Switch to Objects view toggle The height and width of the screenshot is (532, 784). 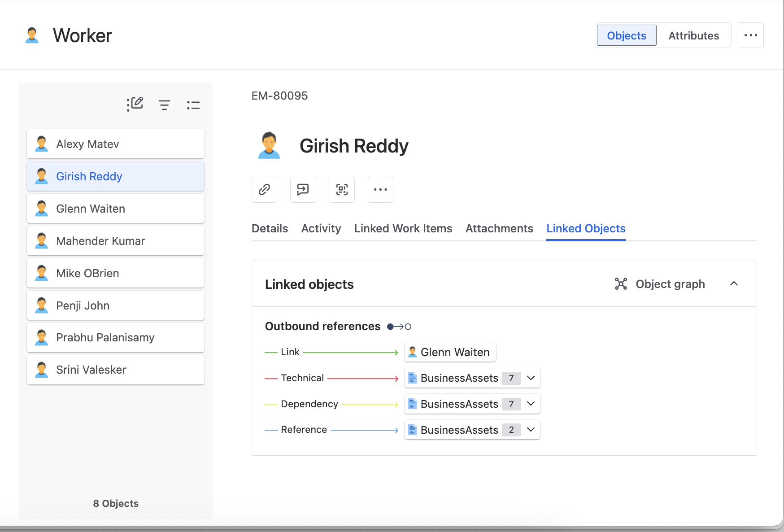click(627, 35)
